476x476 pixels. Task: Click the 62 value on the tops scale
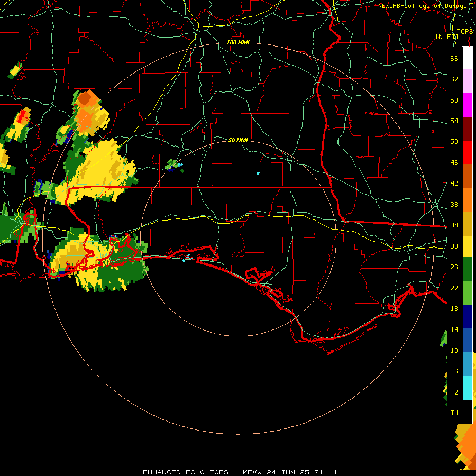454,79
